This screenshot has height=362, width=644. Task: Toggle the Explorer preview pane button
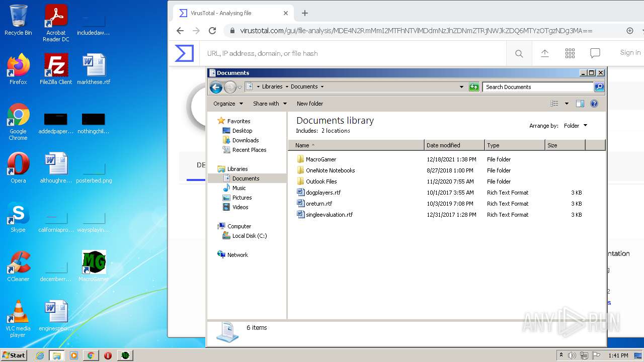pyautogui.click(x=580, y=104)
